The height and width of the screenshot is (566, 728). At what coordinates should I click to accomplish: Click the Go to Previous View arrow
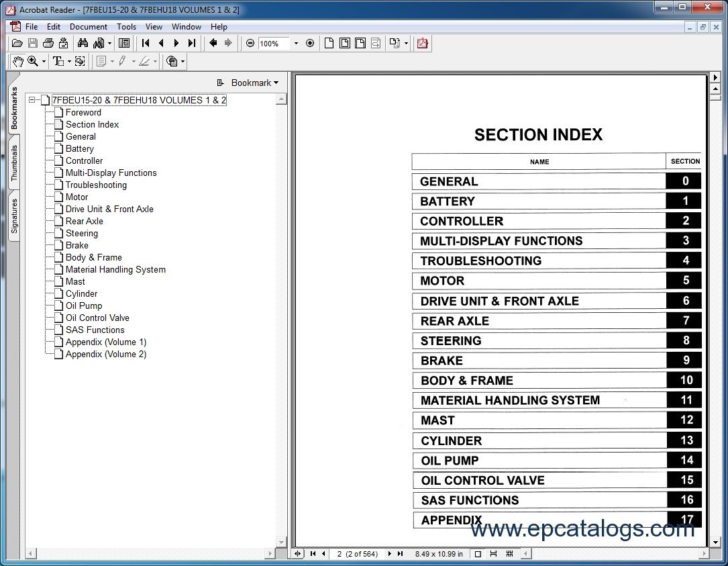click(x=213, y=43)
